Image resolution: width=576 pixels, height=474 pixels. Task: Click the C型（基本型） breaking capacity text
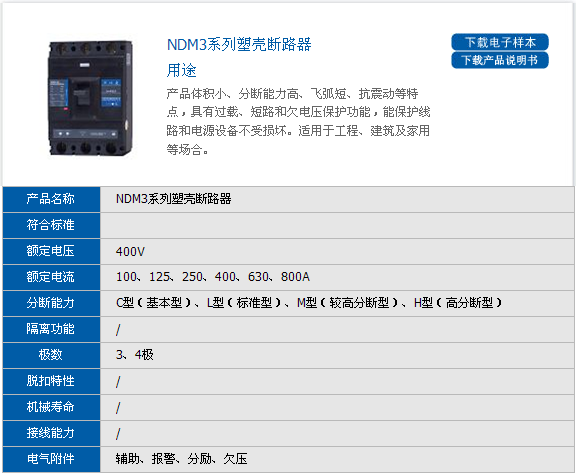154,303
